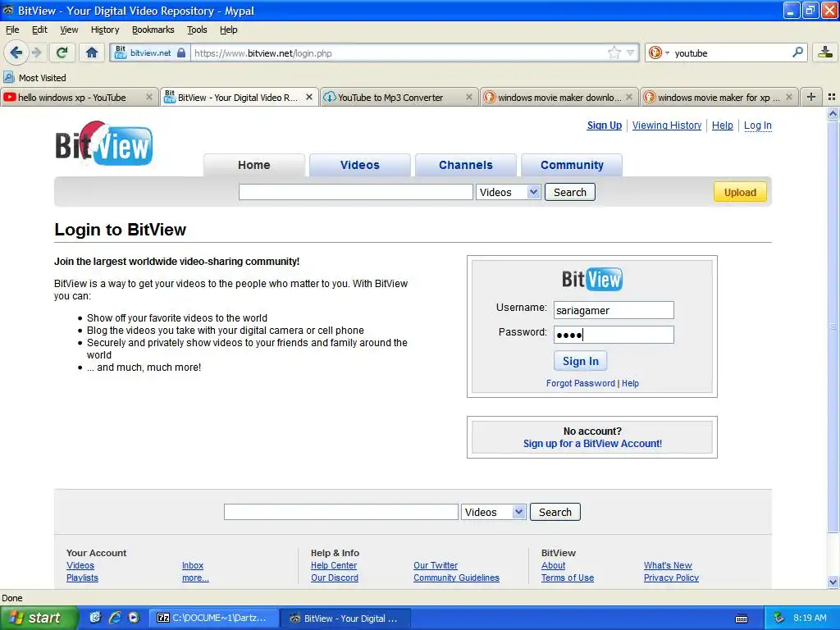Open the Most Visited bookmarks folder
The width and height of the screenshot is (840, 630).
coord(34,78)
